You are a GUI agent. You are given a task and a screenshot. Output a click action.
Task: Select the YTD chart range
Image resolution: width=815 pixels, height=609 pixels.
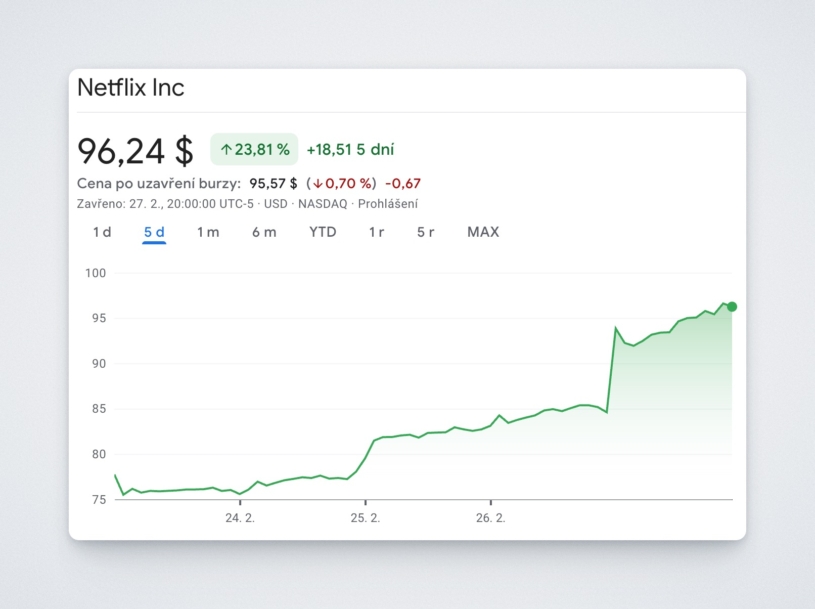(321, 232)
